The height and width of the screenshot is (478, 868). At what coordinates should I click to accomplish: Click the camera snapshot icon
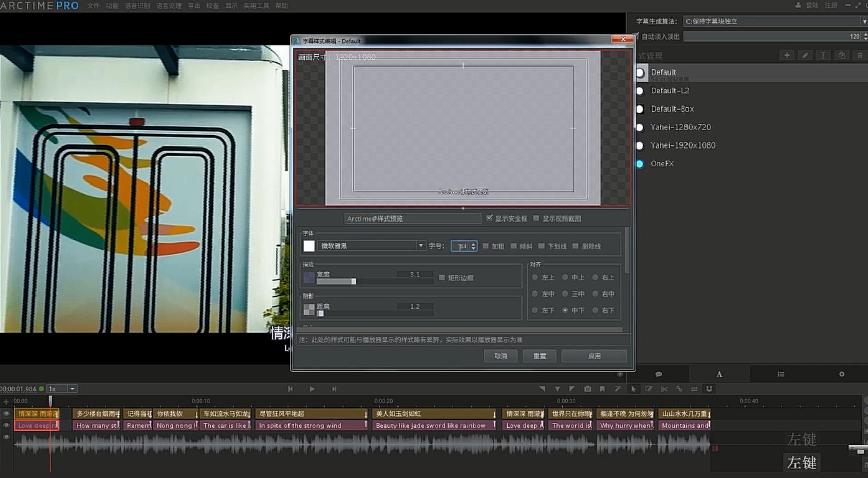click(x=587, y=389)
